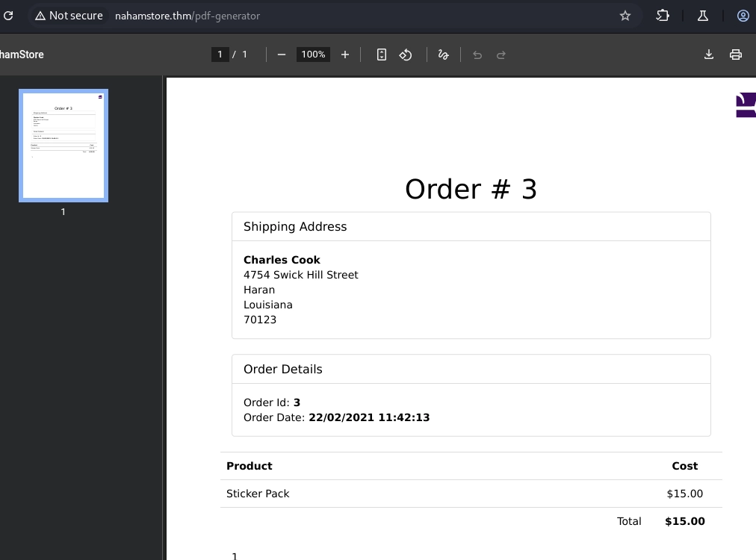The width and height of the screenshot is (756, 560).
Task: Click the Sticker Pack price $15.00
Action: [x=685, y=494]
